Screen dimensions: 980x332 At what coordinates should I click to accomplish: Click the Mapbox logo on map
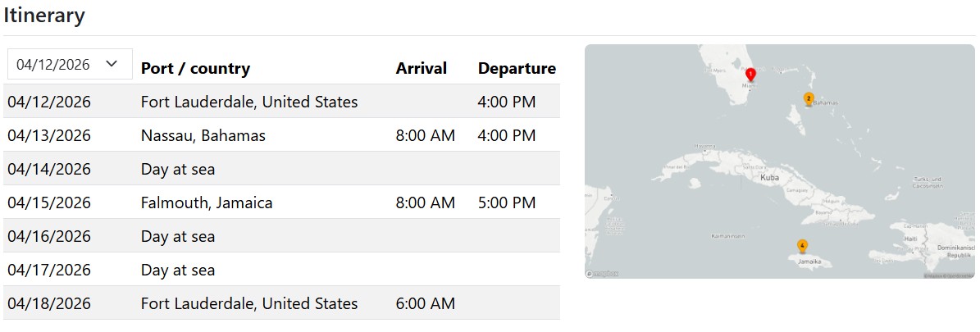coord(603,274)
